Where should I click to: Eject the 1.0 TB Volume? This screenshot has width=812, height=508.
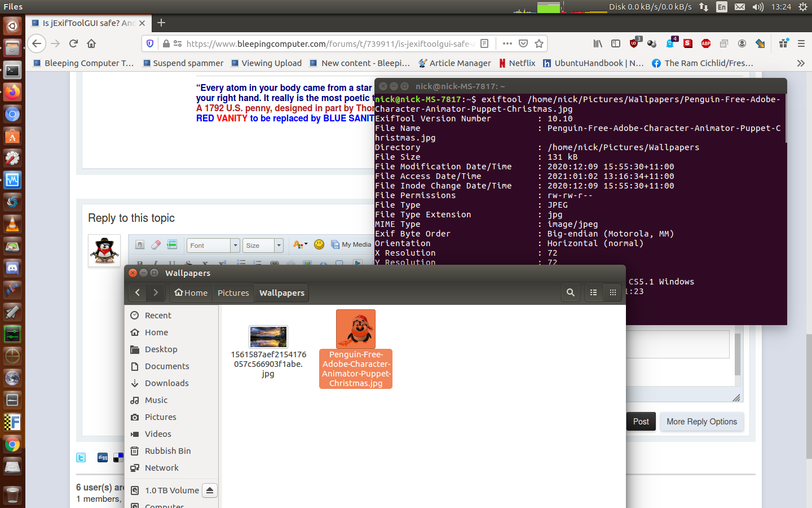click(209, 491)
